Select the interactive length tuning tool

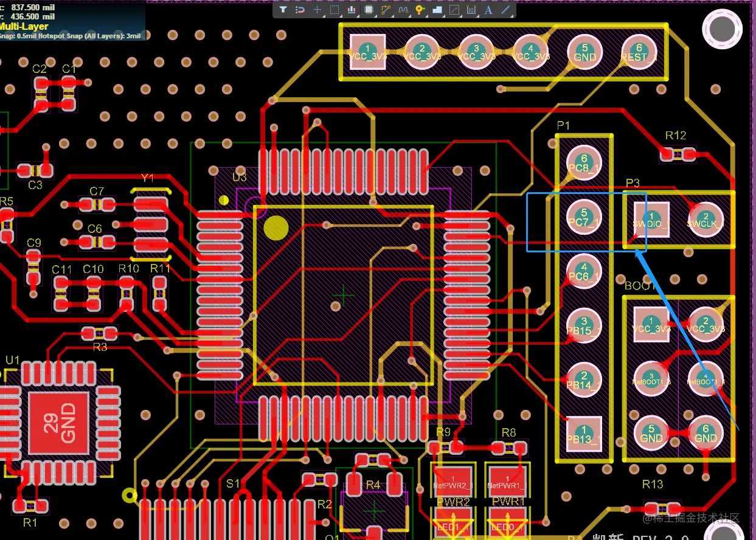tap(403, 10)
